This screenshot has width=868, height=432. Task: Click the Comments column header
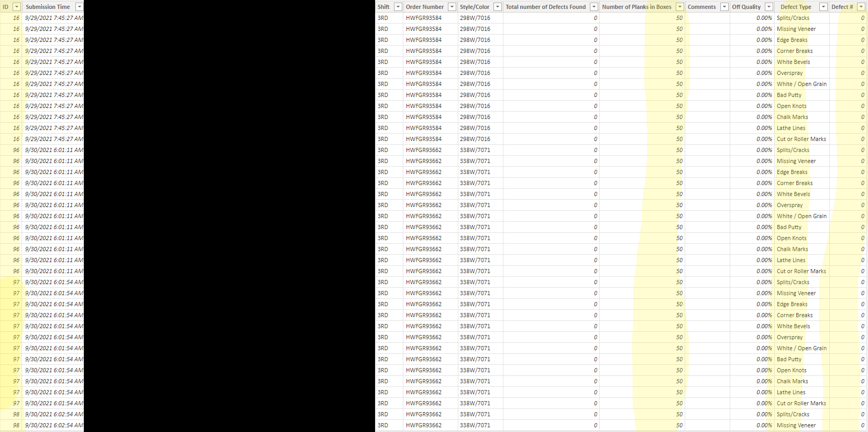(702, 7)
